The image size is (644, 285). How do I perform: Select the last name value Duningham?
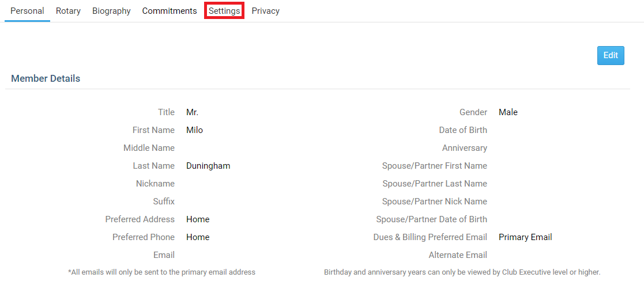pyautogui.click(x=208, y=166)
